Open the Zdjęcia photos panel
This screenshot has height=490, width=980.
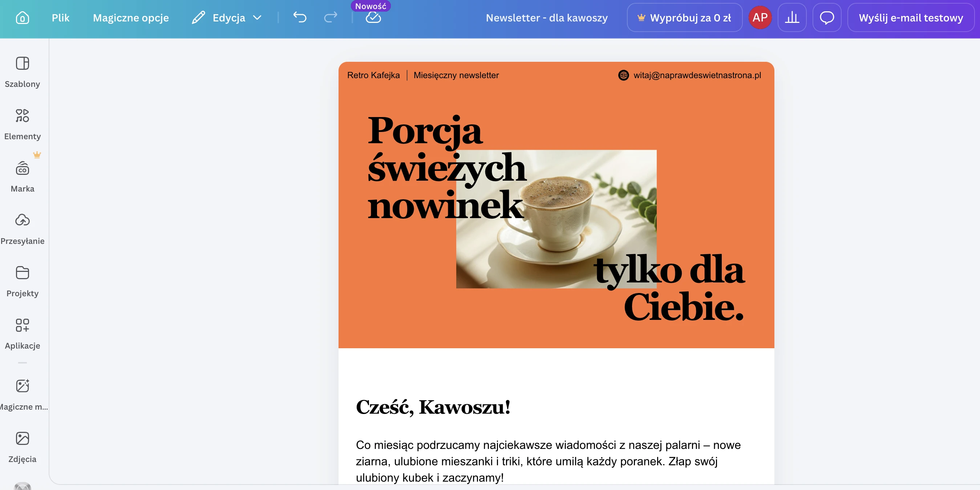click(23, 447)
